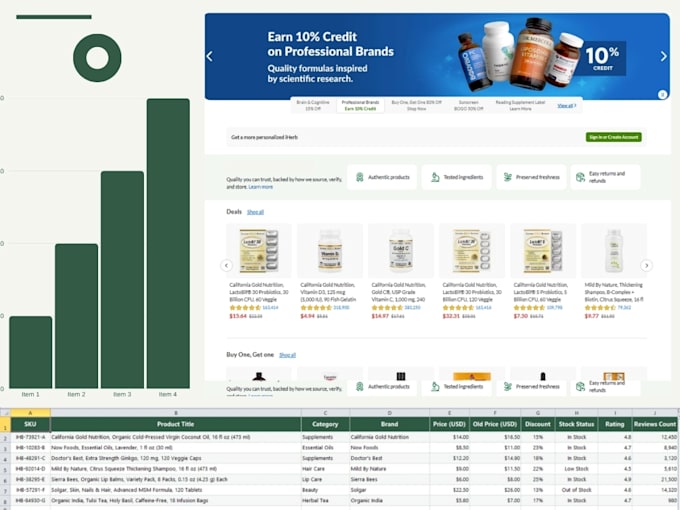Click the $9.77 deal price
This screenshot has width=680, height=510.
592,316
